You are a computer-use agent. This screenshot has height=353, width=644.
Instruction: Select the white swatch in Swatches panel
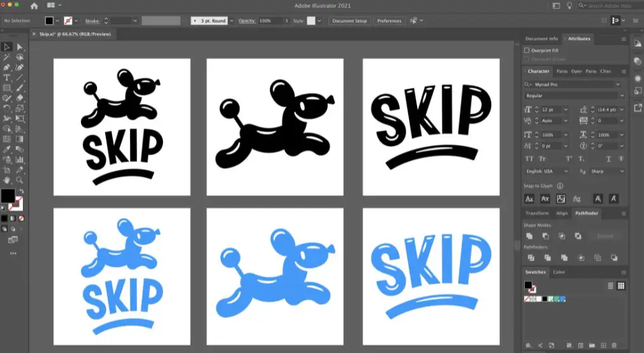pos(539,299)
